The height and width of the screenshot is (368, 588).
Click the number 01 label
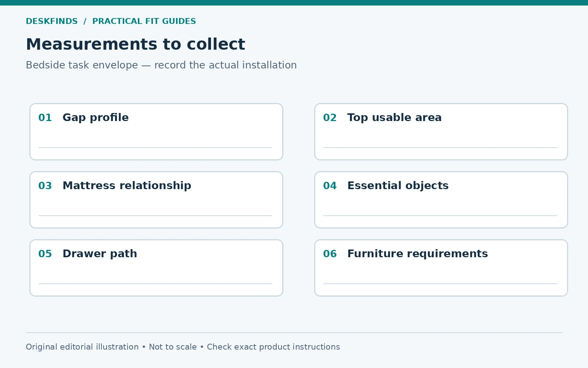(x=45, y=118)
